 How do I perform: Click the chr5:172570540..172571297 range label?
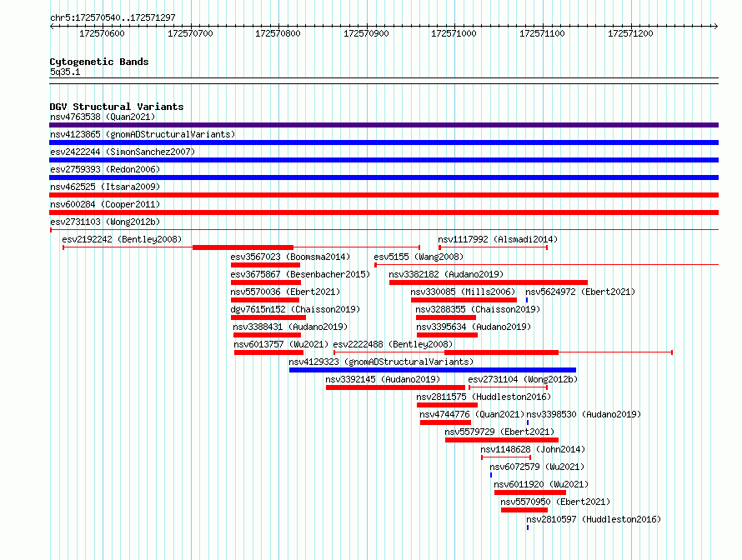click(113, 17)
